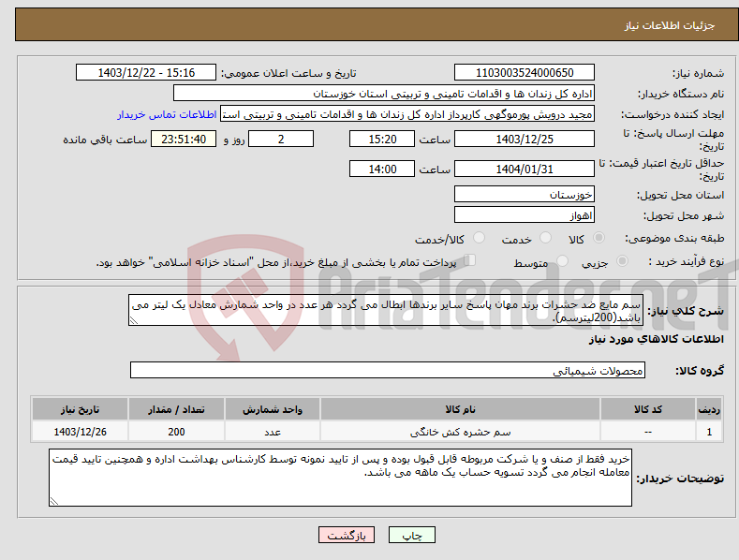Select the متوسط purchase type radio

pyautogui.click(x=562, y=260)
